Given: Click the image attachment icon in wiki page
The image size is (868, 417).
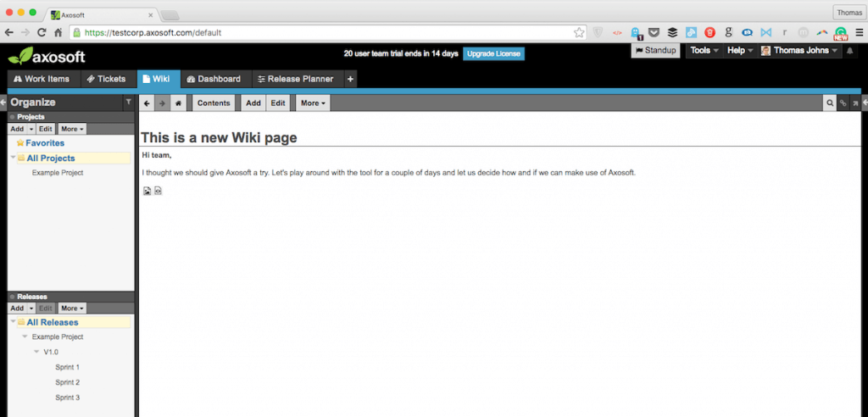Looking at the screenshot, I should (x=147, y=191).
